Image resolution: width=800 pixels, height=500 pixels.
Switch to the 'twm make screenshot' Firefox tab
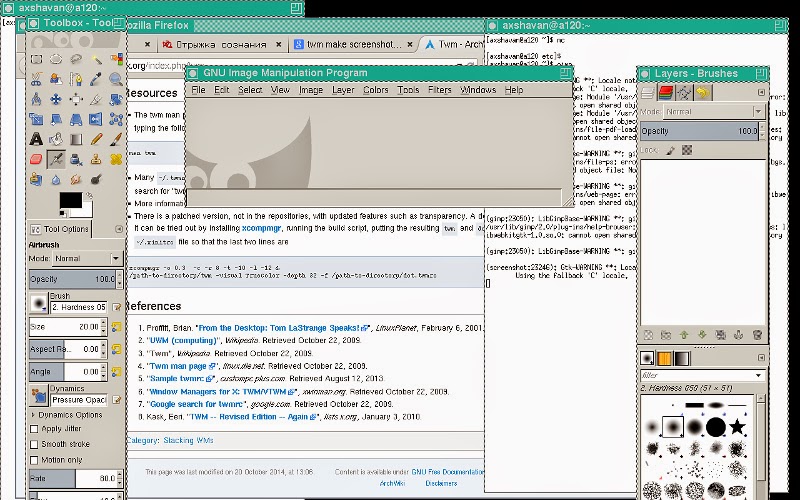[x=353, y=44]
